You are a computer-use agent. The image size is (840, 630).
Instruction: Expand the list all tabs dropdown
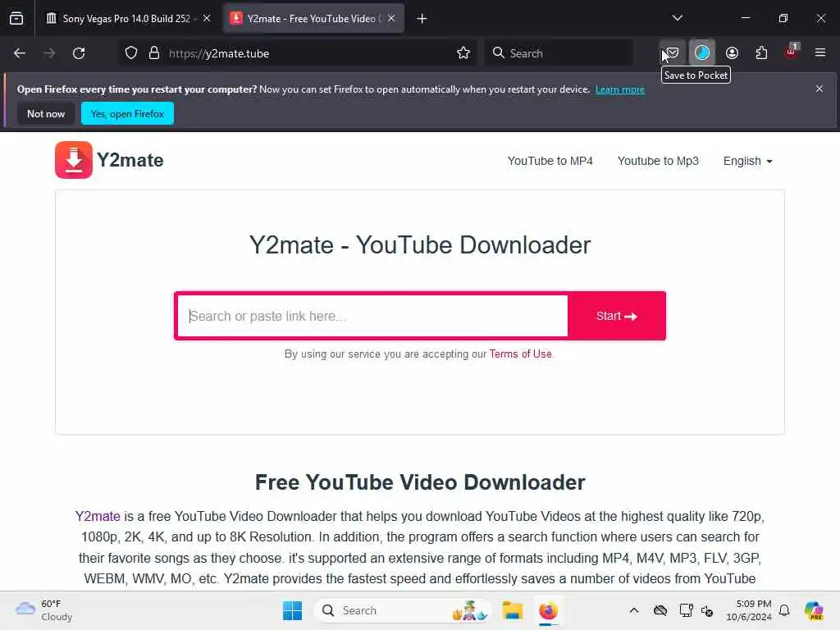coord(678,18)
